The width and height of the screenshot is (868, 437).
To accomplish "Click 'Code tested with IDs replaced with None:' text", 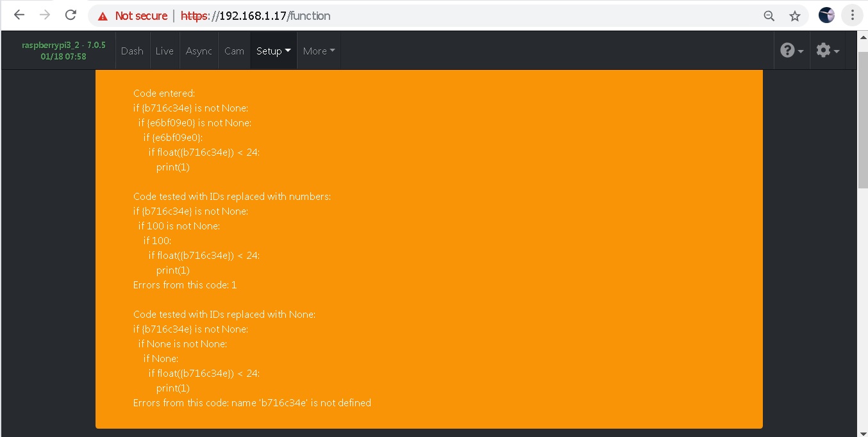I will point(224,315).
